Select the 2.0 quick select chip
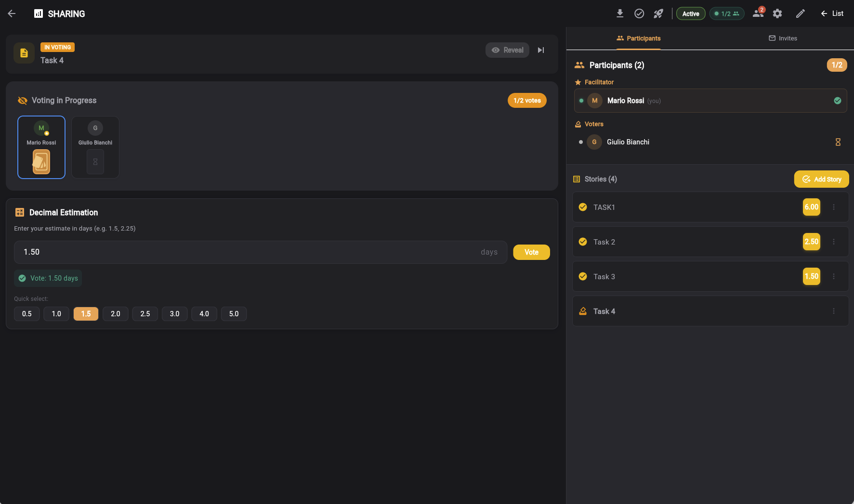 [x=116, y=314]
